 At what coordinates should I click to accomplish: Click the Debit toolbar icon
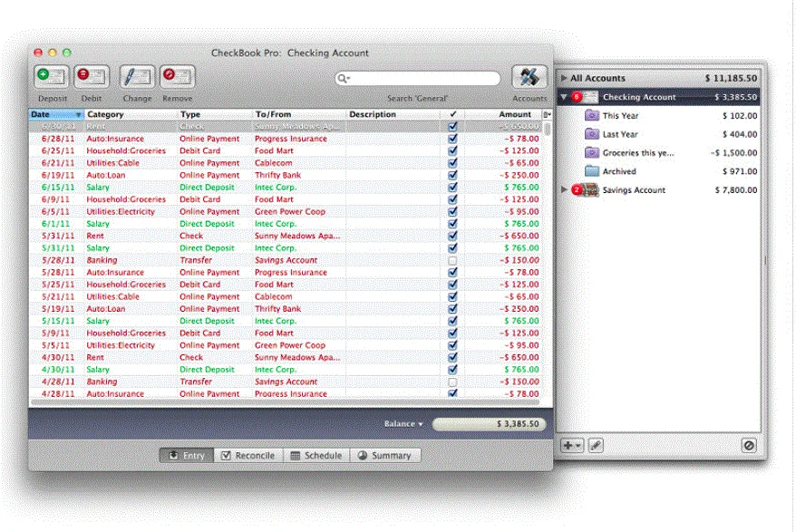point(92,77)
